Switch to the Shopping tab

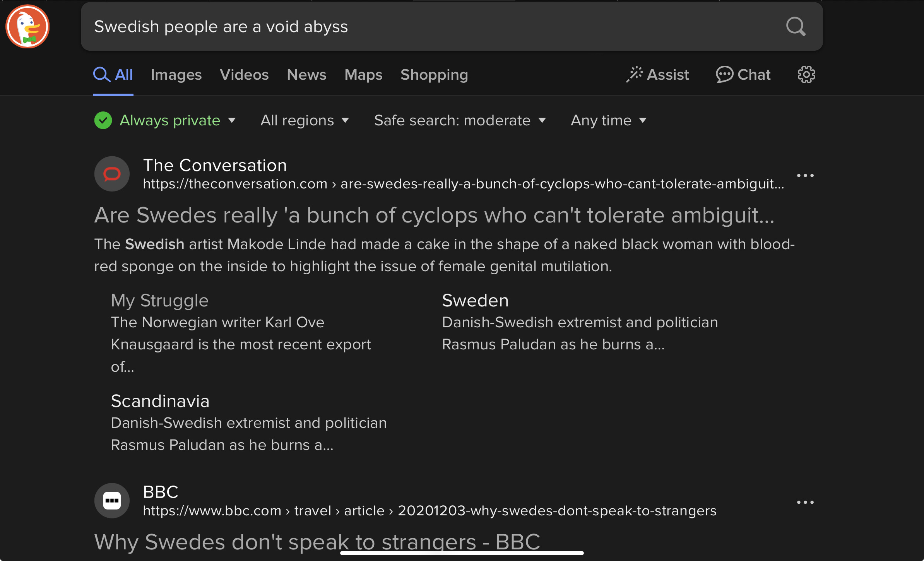[434, 75]
